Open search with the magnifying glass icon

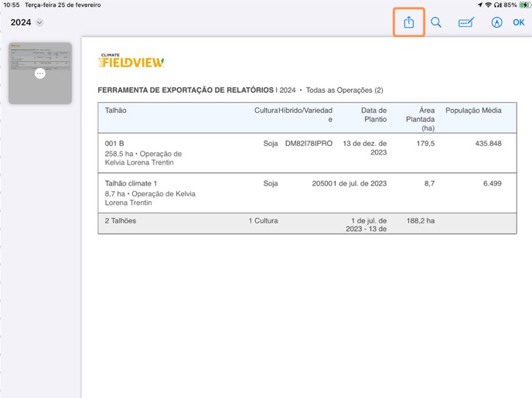(436, 22)
